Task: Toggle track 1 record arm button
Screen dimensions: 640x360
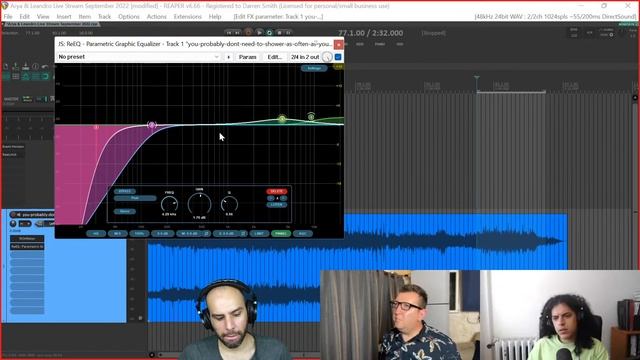Action: pyautogui.click(x=13, y=215)
